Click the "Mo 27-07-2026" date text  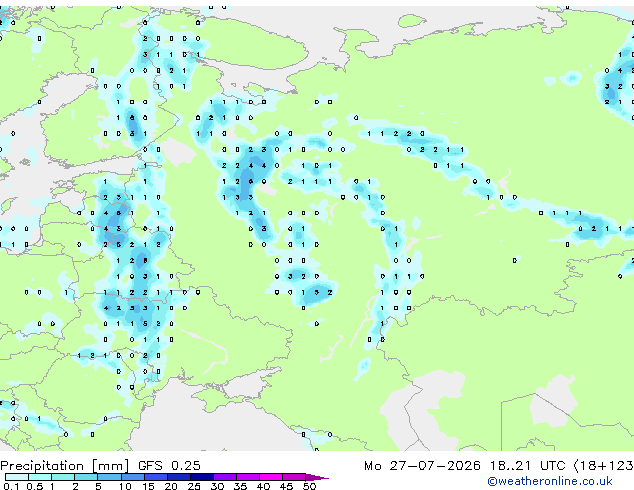coord(423,466)
